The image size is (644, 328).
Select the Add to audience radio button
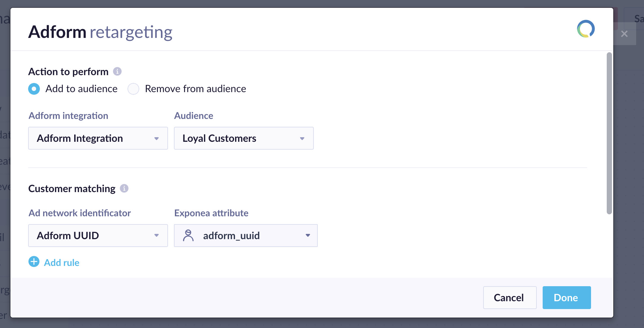tap(34, 89)
